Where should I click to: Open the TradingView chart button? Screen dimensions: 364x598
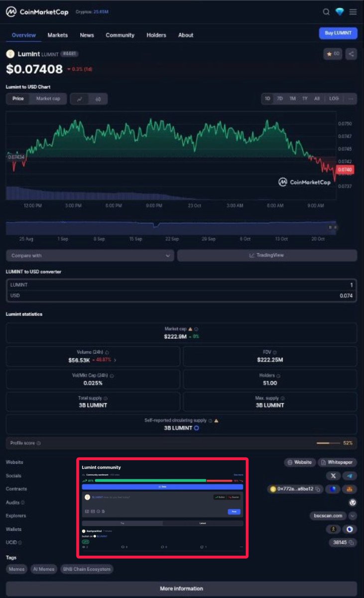(x=267, y=256)
